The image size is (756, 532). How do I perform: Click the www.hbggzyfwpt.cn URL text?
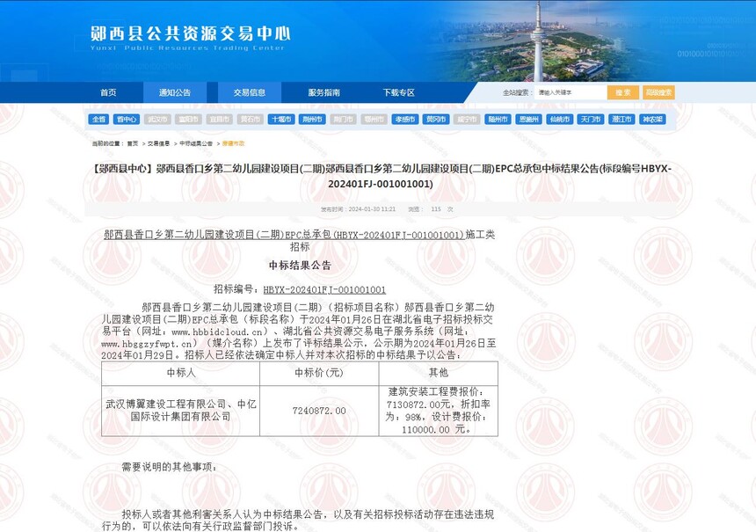[147, 344]
